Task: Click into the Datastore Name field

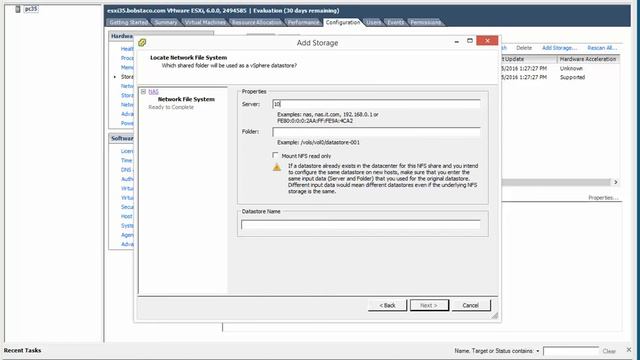Action: tap(360, 224)
